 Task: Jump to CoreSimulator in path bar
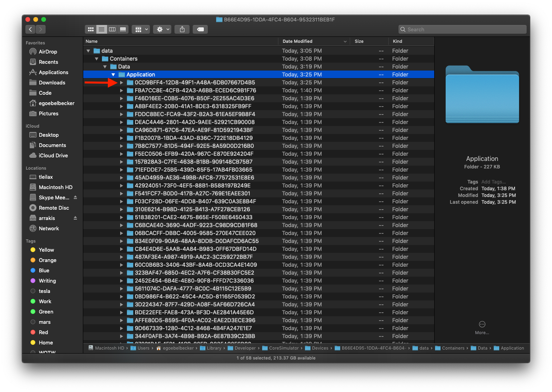[x=284, y=348]
